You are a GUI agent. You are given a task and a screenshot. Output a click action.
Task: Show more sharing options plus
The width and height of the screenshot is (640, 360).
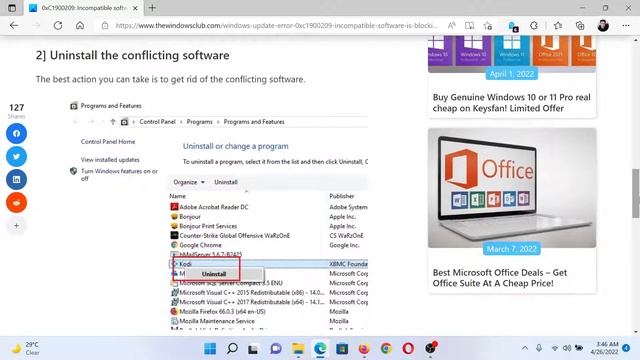coord(16,225)
